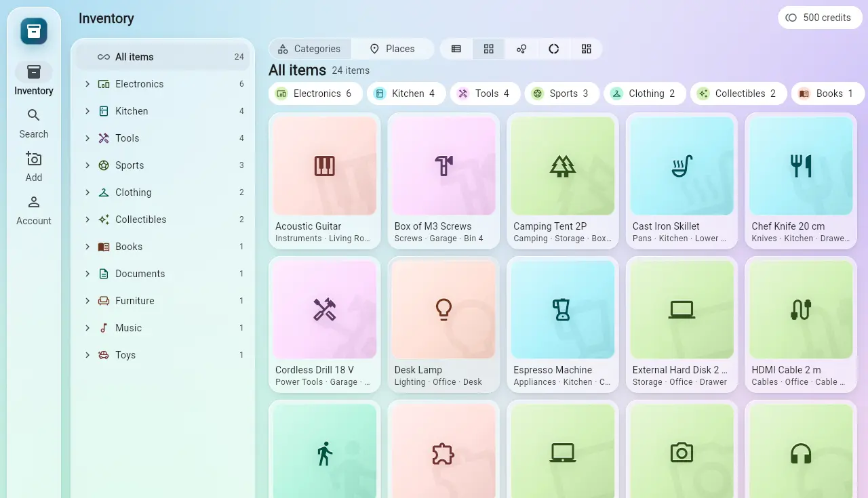
Task: Filter by the Collectibles 2 chip
Action: click(x=738, y=94)
